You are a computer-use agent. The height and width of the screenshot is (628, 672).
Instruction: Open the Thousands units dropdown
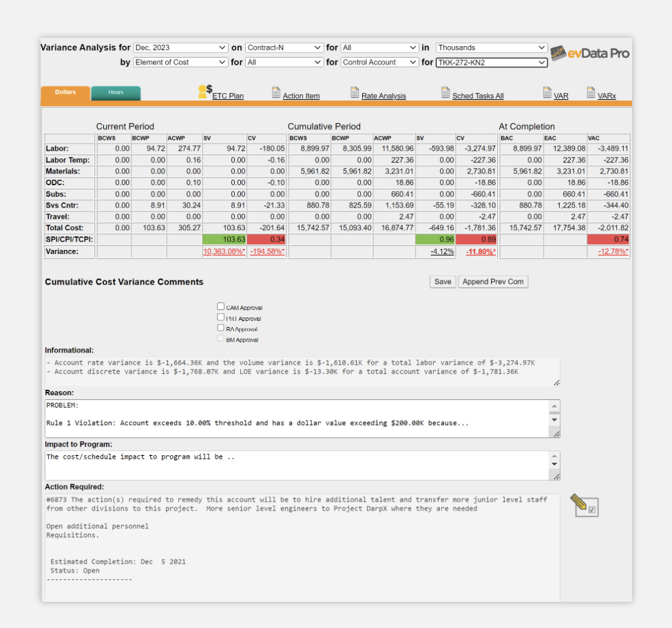click(492, 48)
